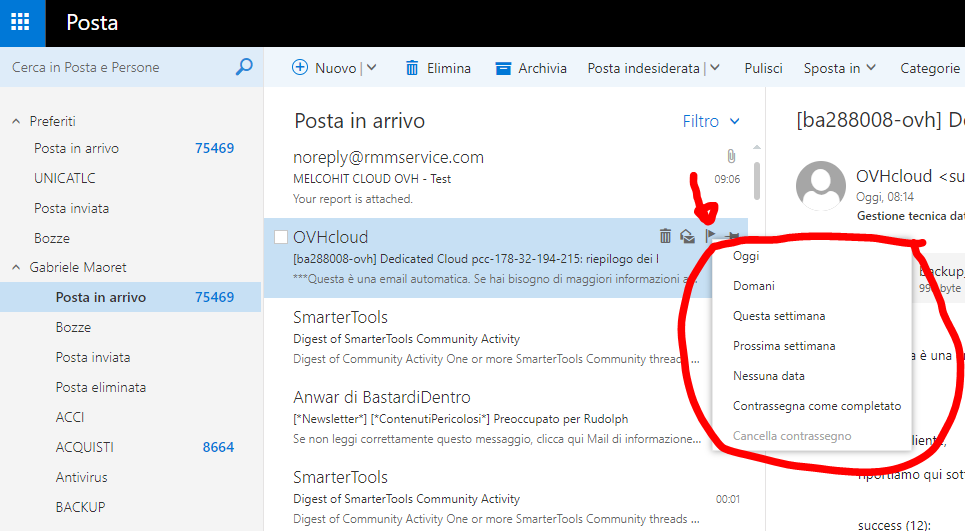The height and width of the screenshot is (531, 965).
Task: Select Prossima settimana from flag menu
Action: pos(783,346)
